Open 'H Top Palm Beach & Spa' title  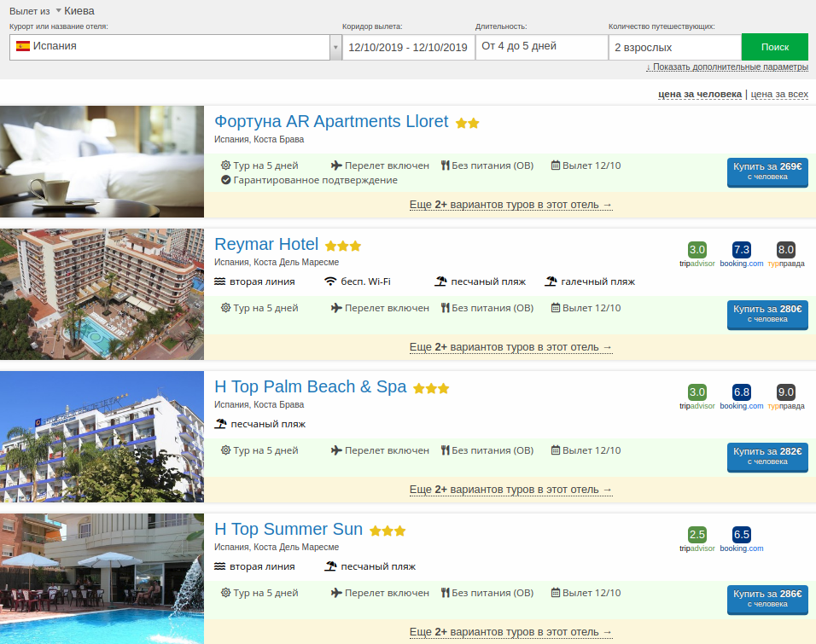click(310, 386)
